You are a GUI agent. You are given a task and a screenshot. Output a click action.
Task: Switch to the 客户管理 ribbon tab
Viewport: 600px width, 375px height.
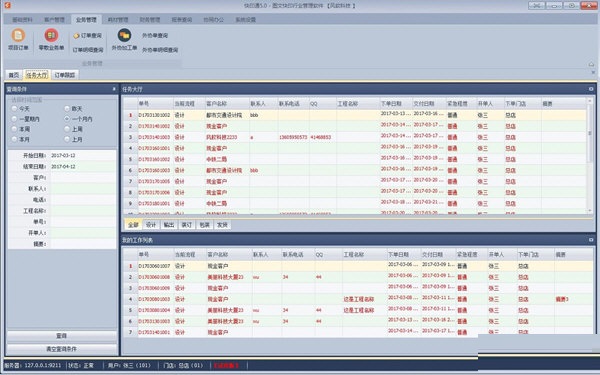pyautogui.click(x=54, y=20)
